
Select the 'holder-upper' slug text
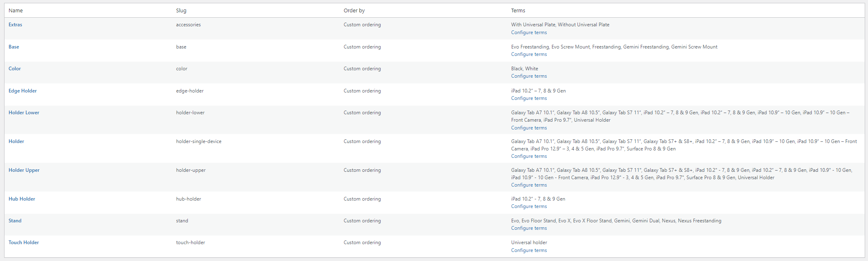point(191,170)
